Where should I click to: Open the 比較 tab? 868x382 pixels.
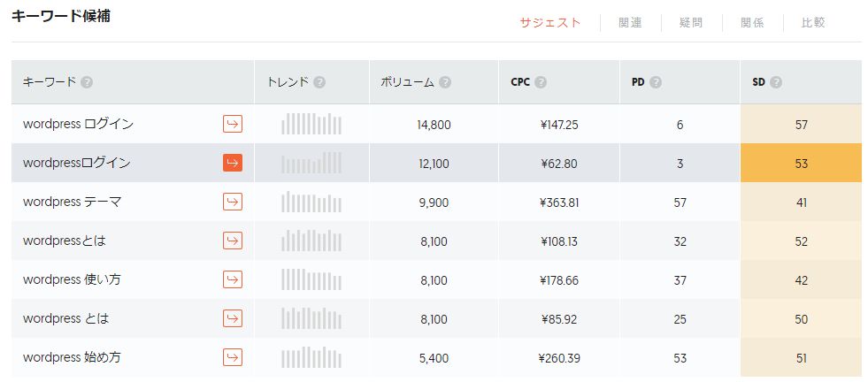[813, 23]
